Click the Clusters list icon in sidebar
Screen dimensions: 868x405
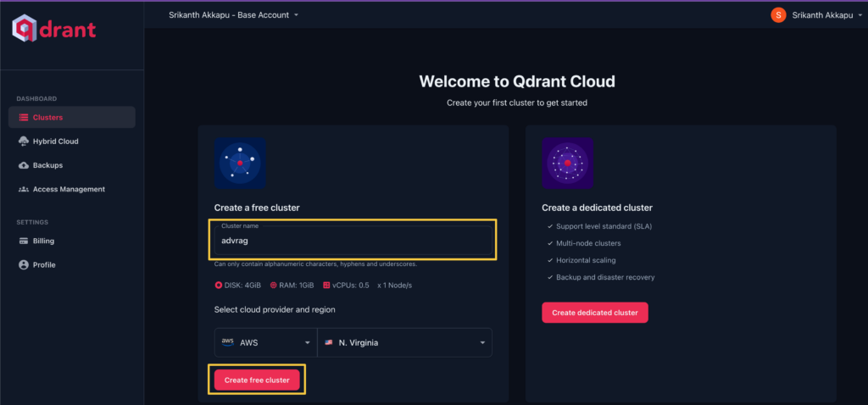click(23, 117)
